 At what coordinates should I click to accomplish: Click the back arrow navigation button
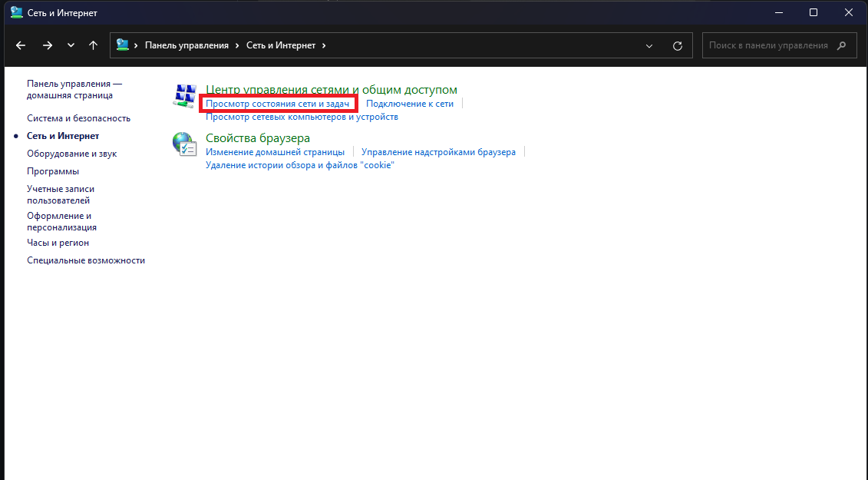(x=21, y=45)
